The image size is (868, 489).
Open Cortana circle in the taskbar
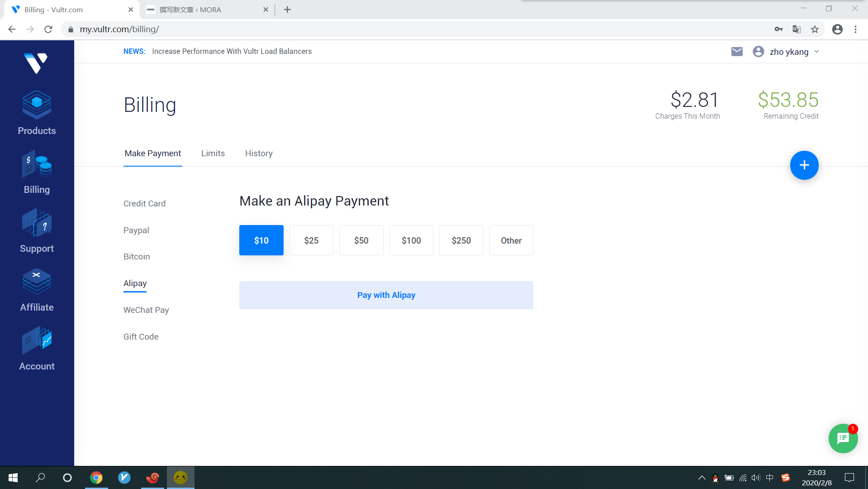point(67,478)
